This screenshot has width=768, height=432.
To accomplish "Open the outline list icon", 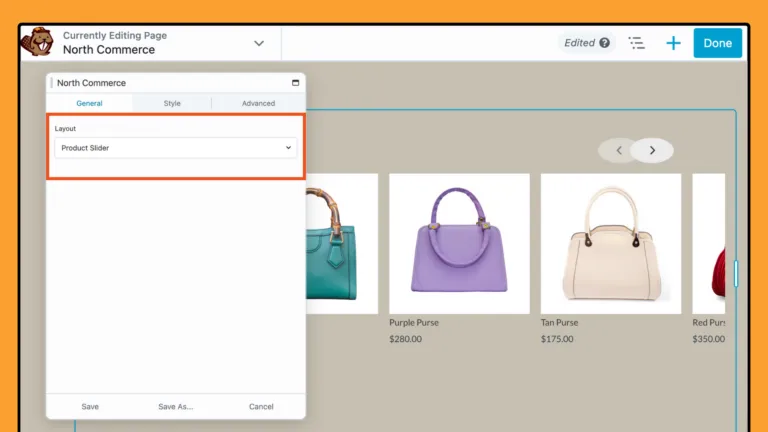I will [636, 43].
